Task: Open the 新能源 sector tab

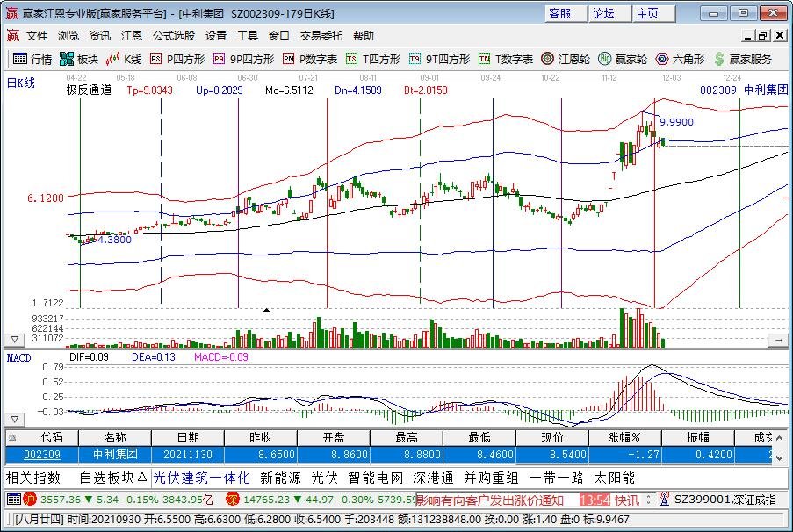Action: [x=281, y=478]
